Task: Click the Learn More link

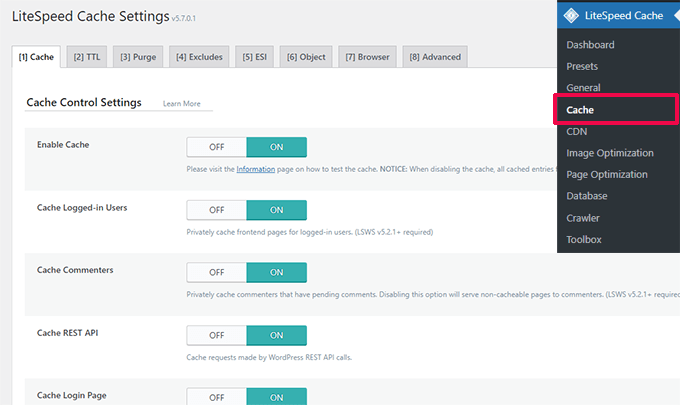Action: [x=182, y=104]
